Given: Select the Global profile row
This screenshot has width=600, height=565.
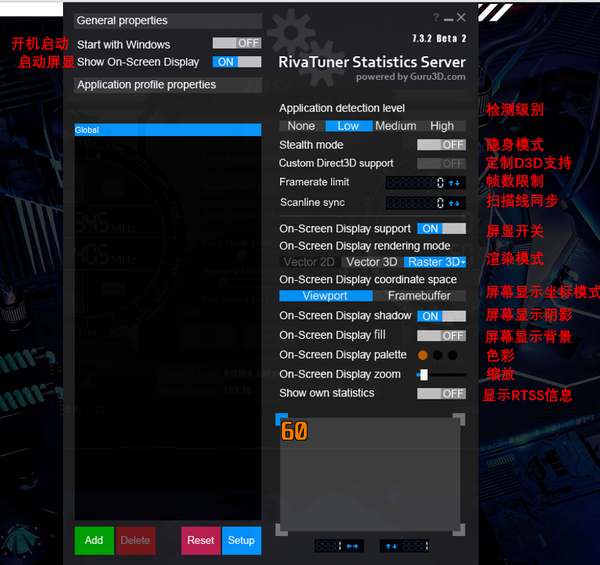Looking at the screenshot, I should (168, 130).
